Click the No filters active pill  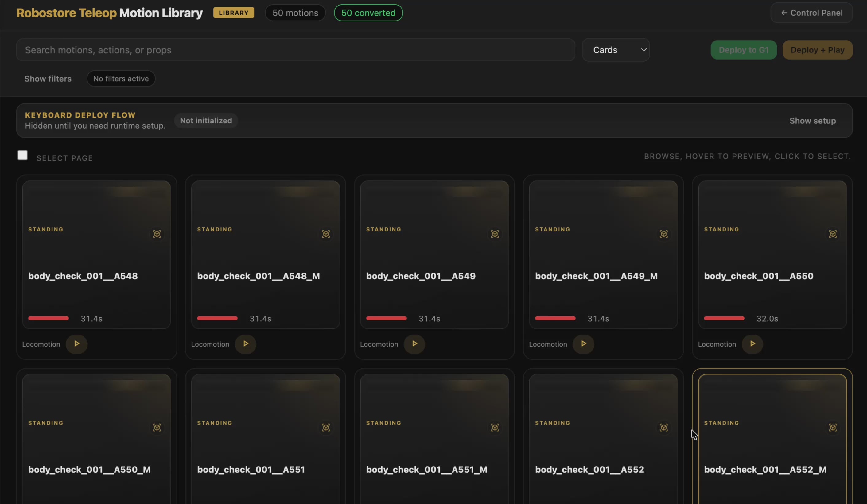pos(121,79)
